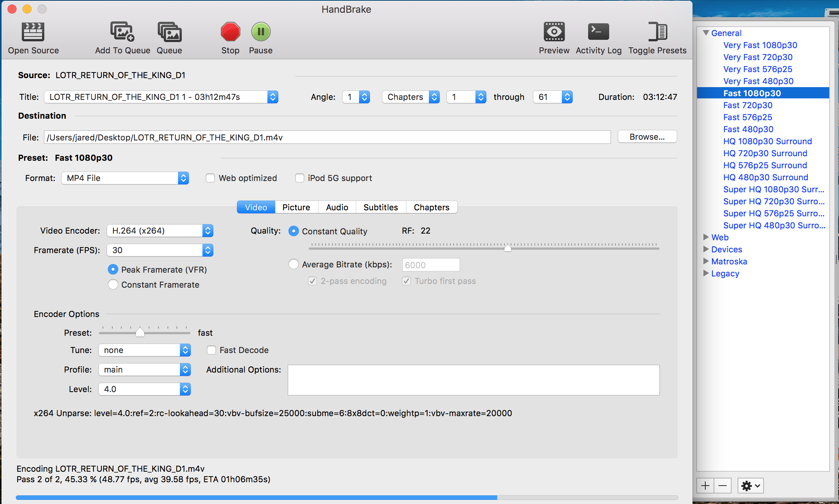Expand the Devices presets group
This screenshot has height=504, width=839.
[x=706, y=249]
